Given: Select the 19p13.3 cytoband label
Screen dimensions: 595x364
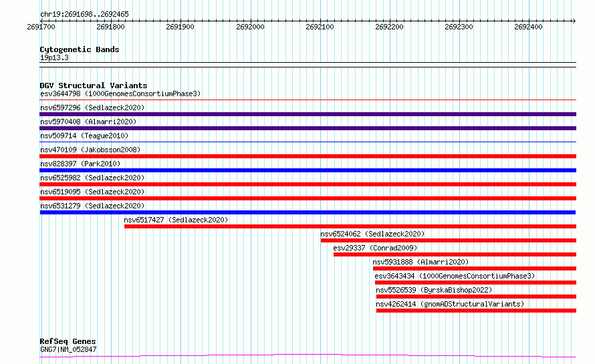Looking at the screenshot, I should 54,57.
